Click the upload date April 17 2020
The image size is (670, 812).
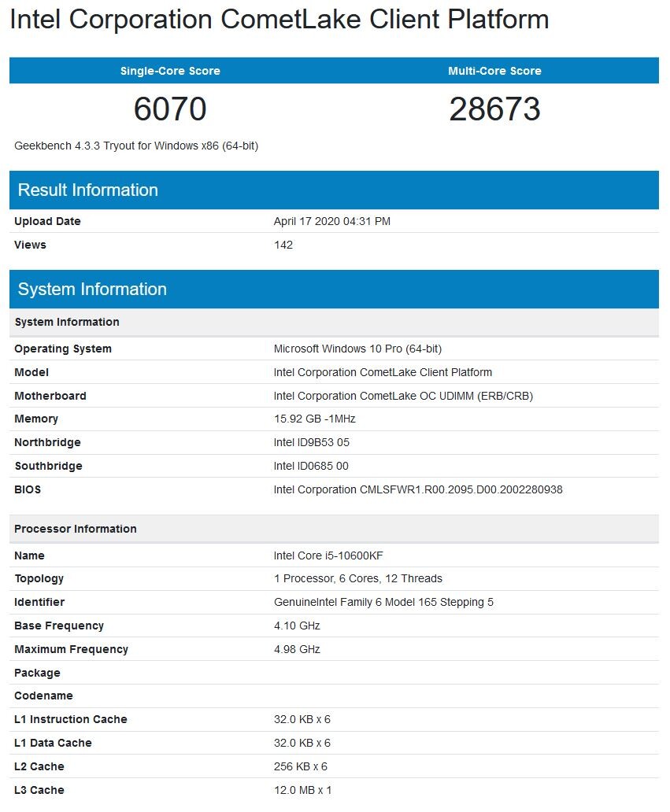pyautogui.click(x=331, y=221)
